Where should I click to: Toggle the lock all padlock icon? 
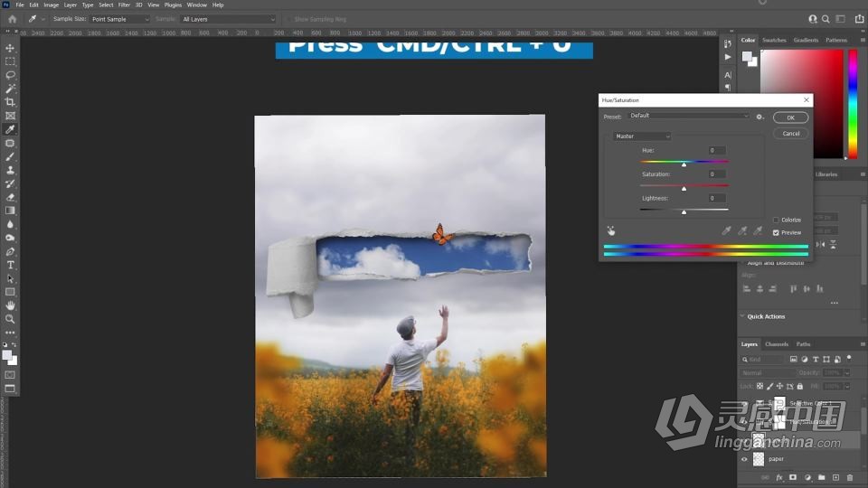(800, 386)
